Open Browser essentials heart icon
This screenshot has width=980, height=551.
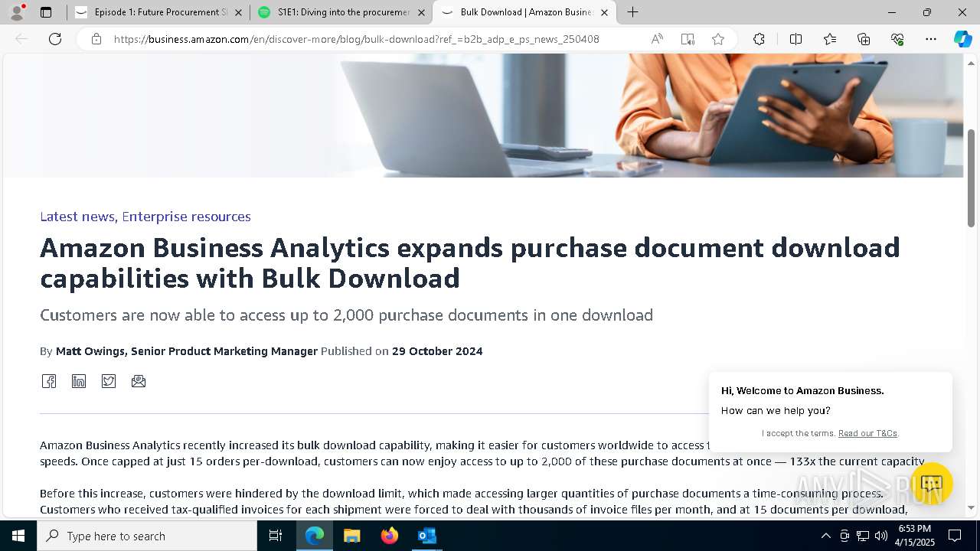[x=897, y=39]
